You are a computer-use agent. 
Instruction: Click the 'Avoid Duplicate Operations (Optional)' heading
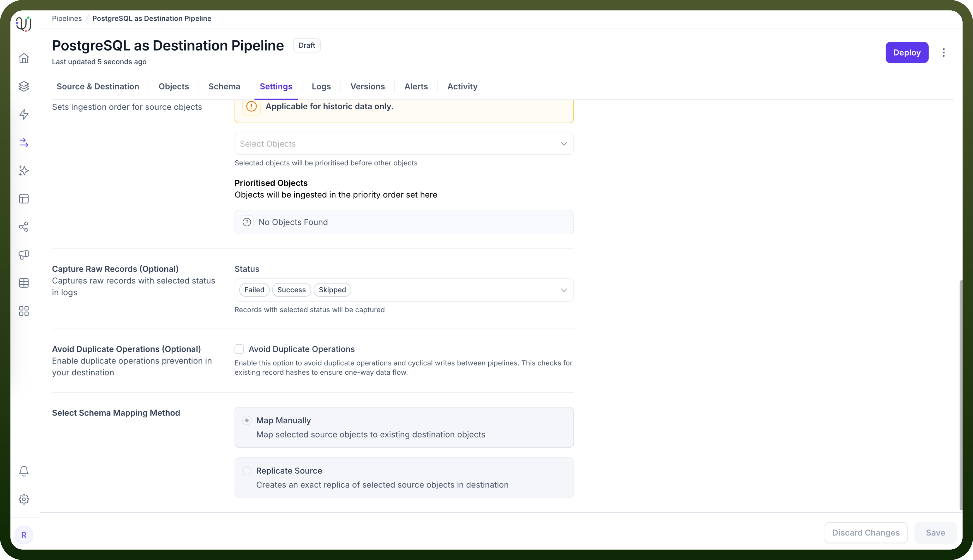coord(127,349)
